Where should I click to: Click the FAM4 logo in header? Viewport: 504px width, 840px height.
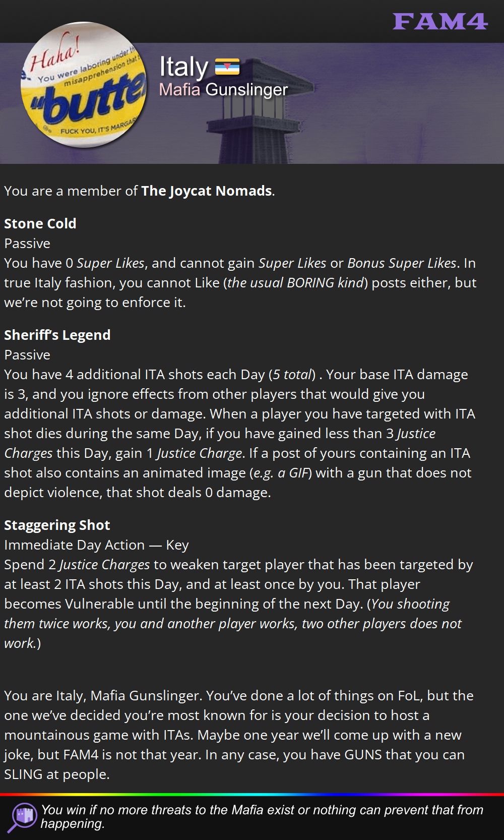point(440,21)
